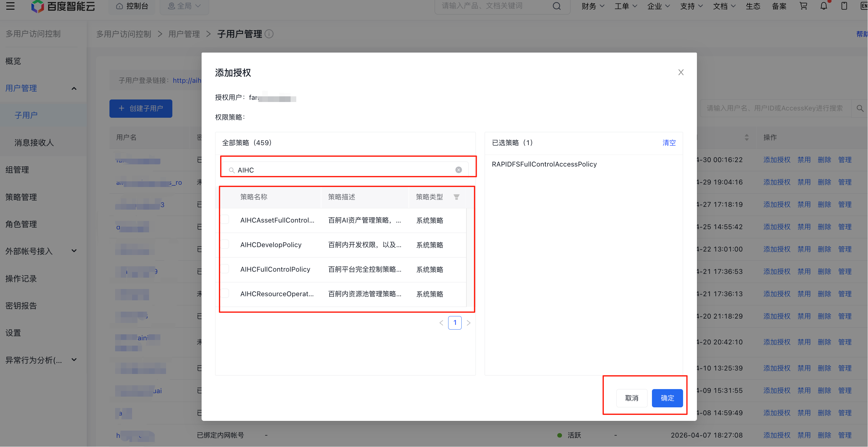
Task: Click the mobile device icon in header
Action: pos(844,6)
